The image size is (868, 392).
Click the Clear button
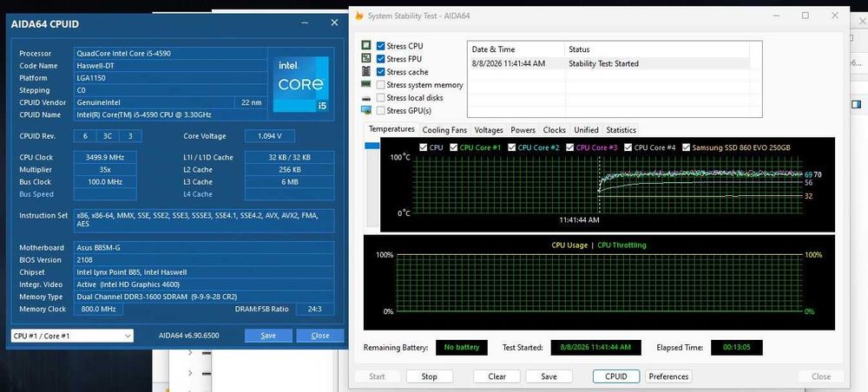point(497,376)
